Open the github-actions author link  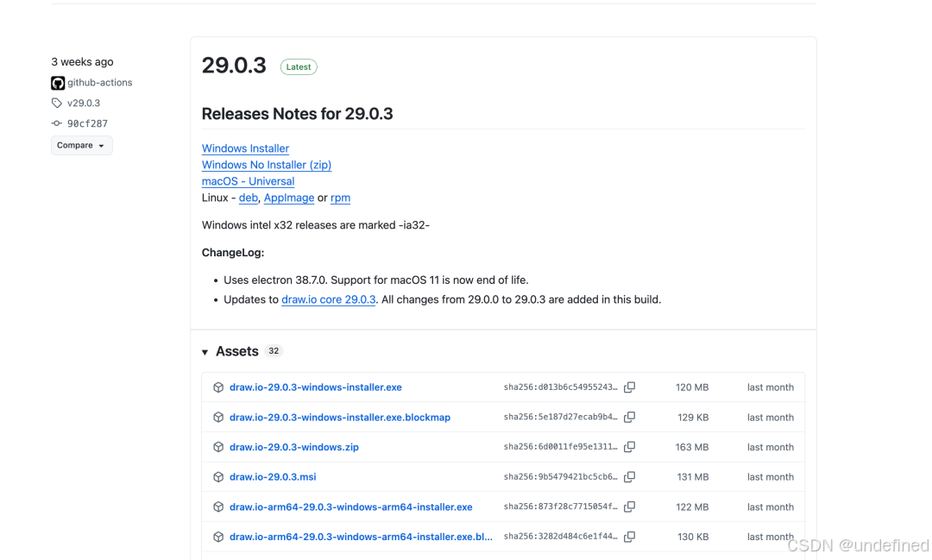[100, 83]
